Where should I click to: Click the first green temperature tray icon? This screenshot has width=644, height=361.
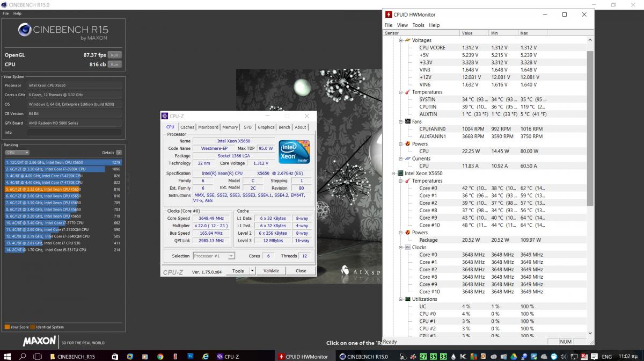coord(424,356)
